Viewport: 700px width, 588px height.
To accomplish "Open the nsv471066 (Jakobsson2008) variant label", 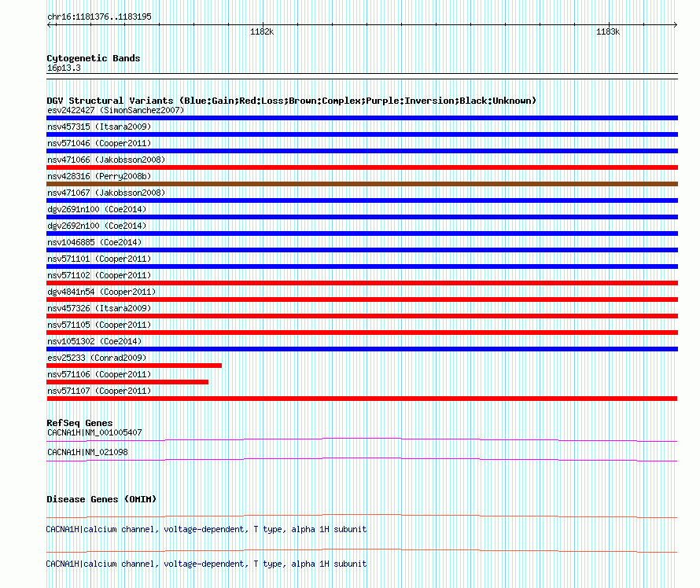I will pyautogui.click(x=106, y=160).
